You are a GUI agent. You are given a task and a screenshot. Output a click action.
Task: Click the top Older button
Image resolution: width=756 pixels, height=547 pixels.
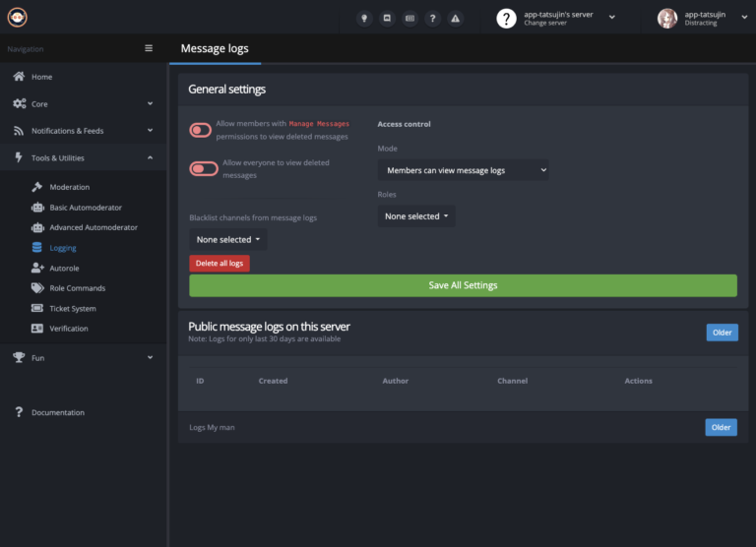[x=722, y=333]
